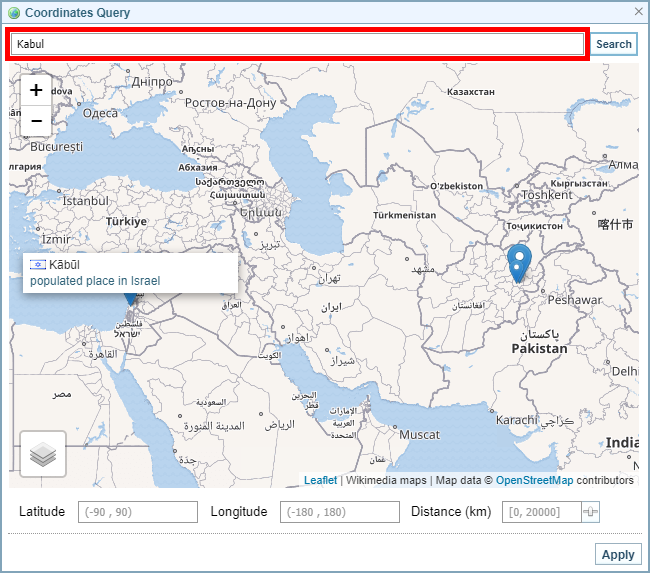Zoom in on the map
Image resolution: width=650 pixels, height=573 pixels.
coord(36,90)
